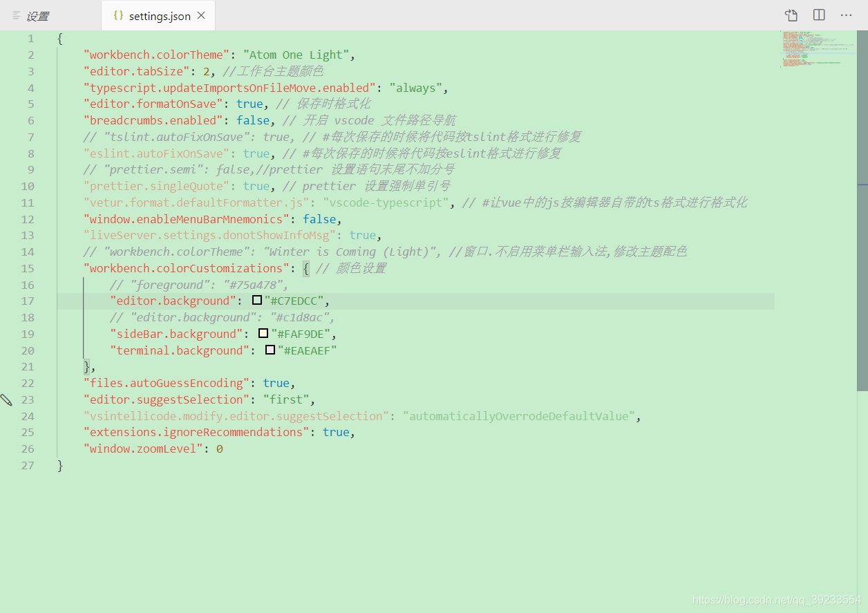Click the commented "prettier.semi" line
The image size is (868, 613).
coord(269,169)
